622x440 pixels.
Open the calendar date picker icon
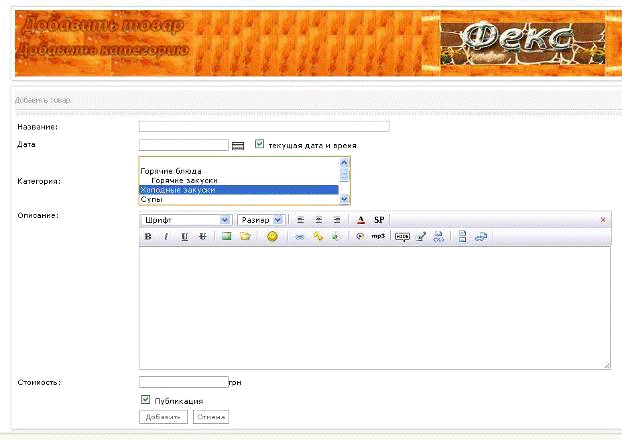click(x=238, y=146)
